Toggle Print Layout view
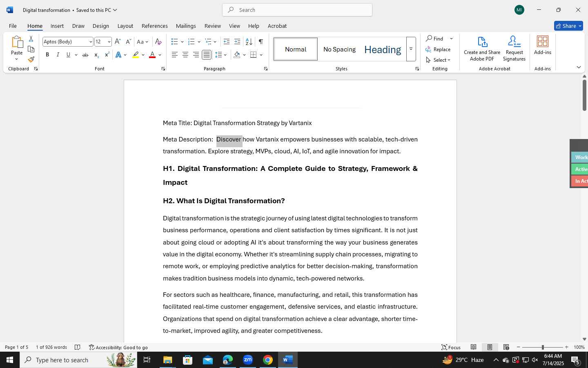This screenshot has height=368, width=588. tap(490, 347)
